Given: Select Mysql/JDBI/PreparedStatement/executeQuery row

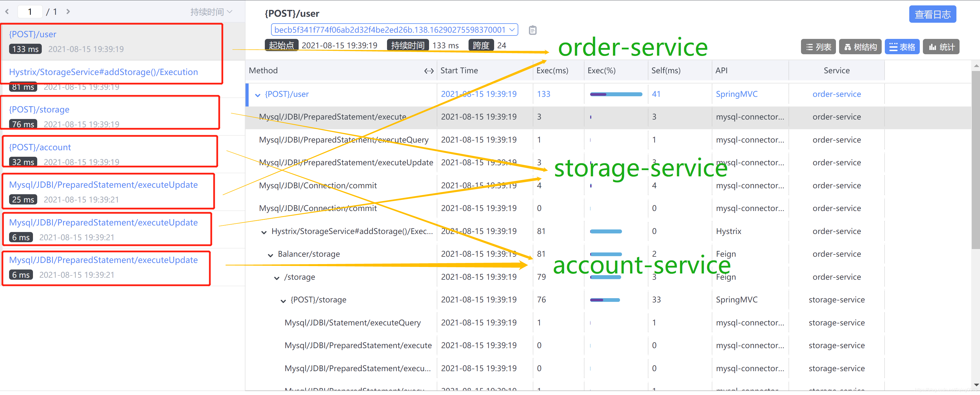Looking at the screenshot, I should (608, 140).
